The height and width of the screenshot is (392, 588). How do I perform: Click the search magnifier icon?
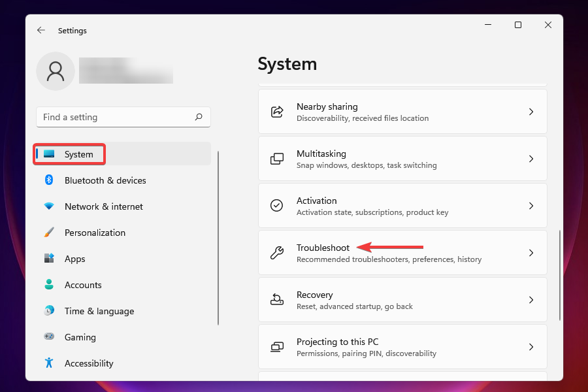[199, 117]
